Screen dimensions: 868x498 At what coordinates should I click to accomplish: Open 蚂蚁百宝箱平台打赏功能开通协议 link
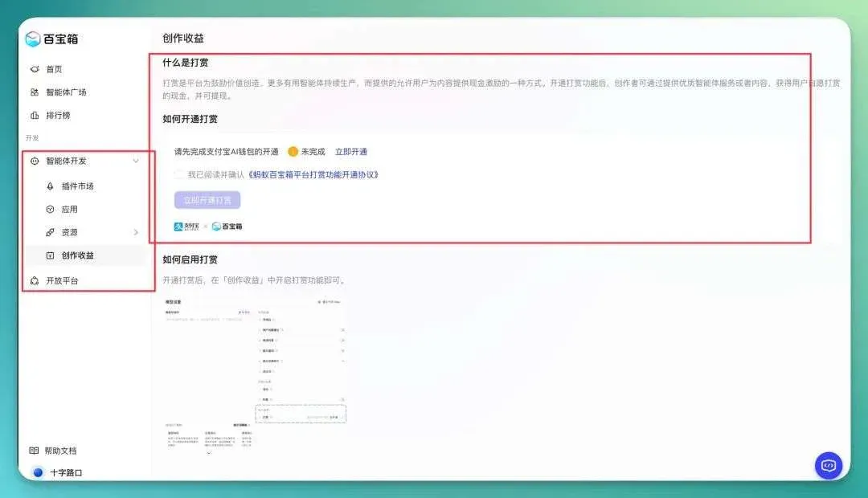click(312, 175)
